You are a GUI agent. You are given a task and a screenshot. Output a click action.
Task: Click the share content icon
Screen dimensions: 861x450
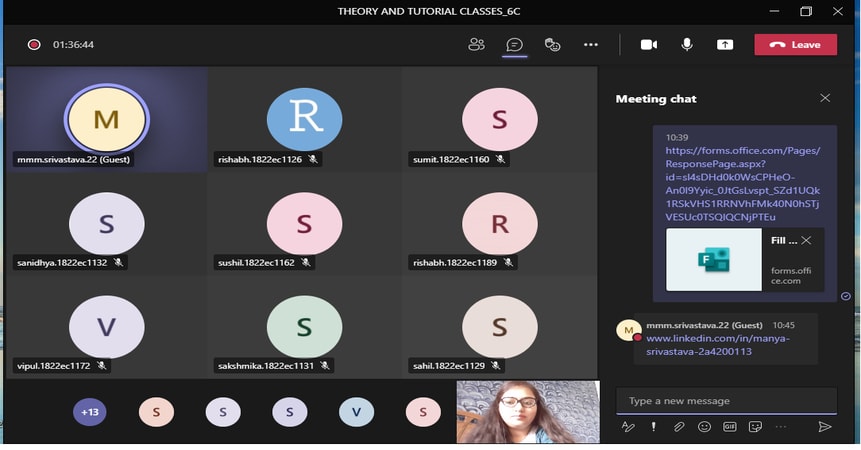point(724,45)
